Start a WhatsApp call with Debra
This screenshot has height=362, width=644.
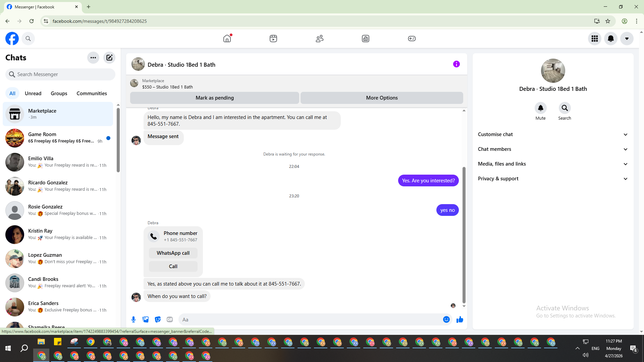point(173,253)
